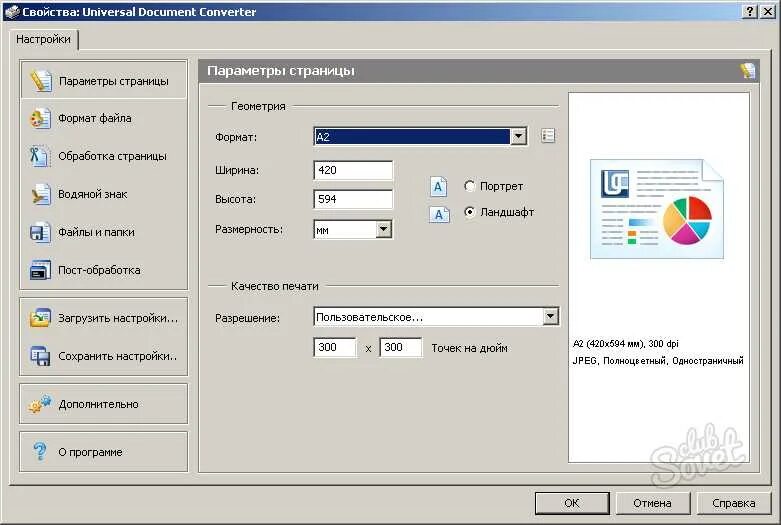The image size is (781, 525).
Task: Expand the Разрешение dropdown arrow
Action: (550, 316)
